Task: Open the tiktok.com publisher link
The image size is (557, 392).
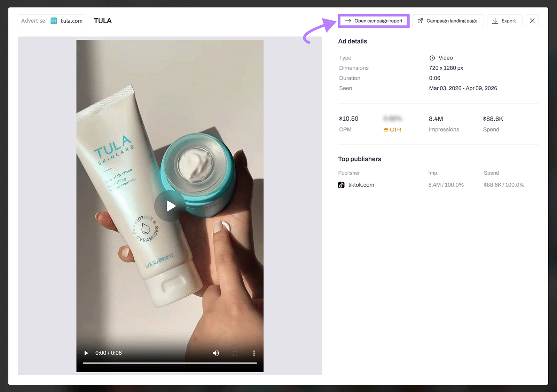Action: [x=361, y=185]
